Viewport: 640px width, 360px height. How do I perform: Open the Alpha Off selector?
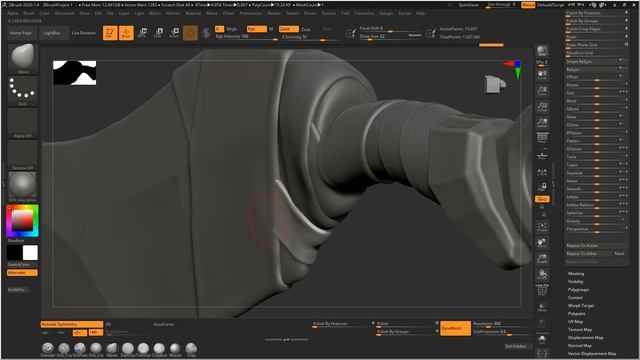click(x=23, y=123)
